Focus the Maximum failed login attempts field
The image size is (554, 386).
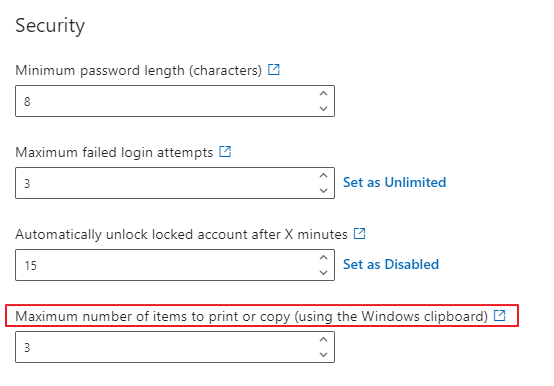(x=175, y=183)
